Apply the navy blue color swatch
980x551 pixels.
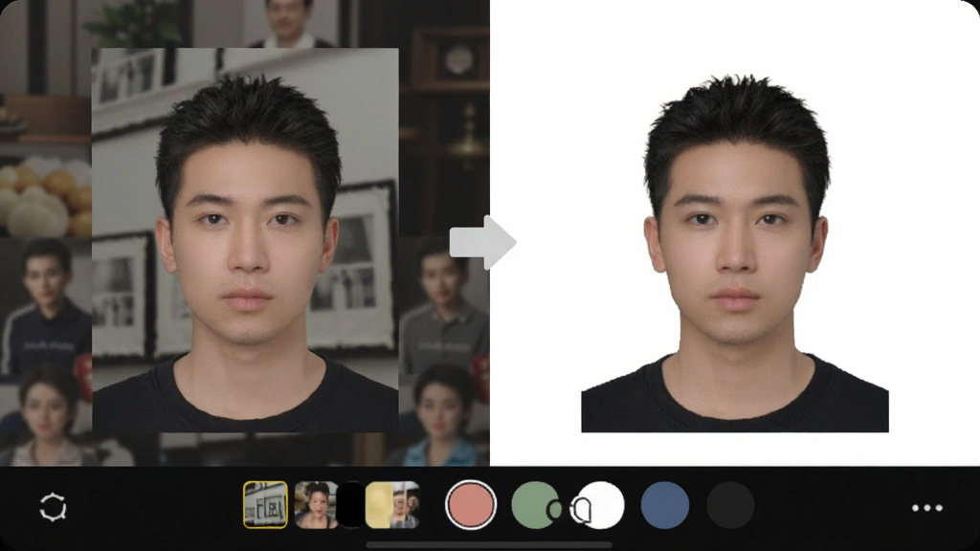pyautogui.click(x=665, y=505)
